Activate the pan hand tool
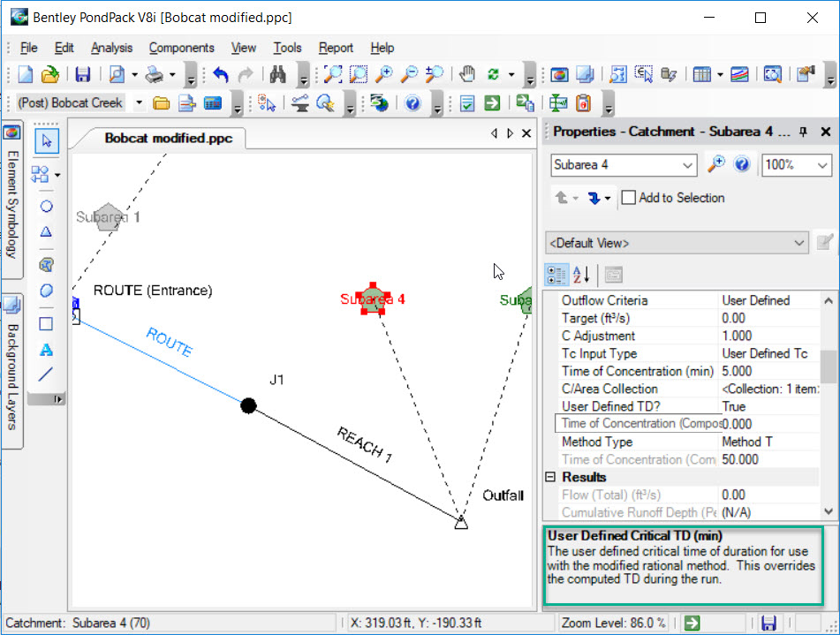This screenshot has height=635, width=840. tap(467, 74)
